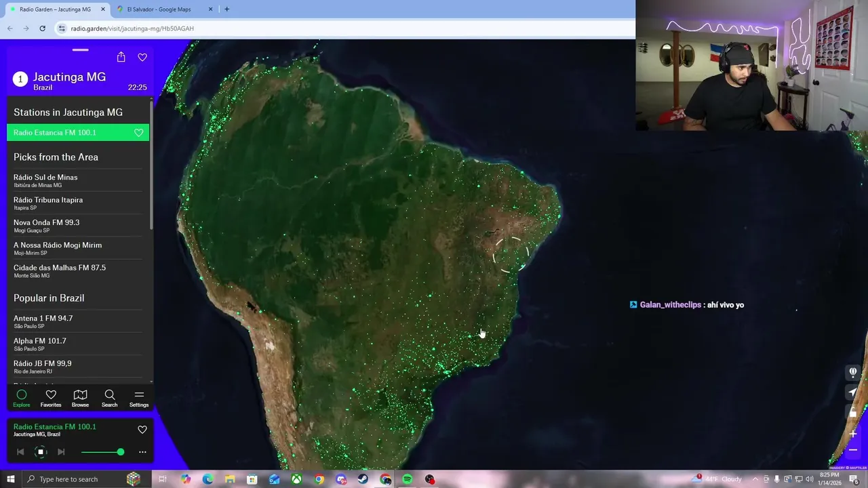Open Discord from the taskbar
The image size is (868, 488).
[x=341, y=479]
